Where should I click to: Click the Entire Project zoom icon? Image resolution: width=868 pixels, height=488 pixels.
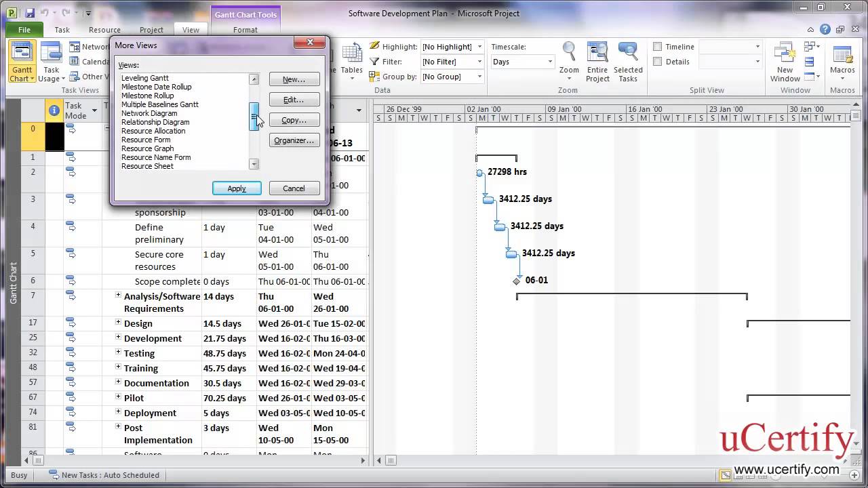point(597,53)
